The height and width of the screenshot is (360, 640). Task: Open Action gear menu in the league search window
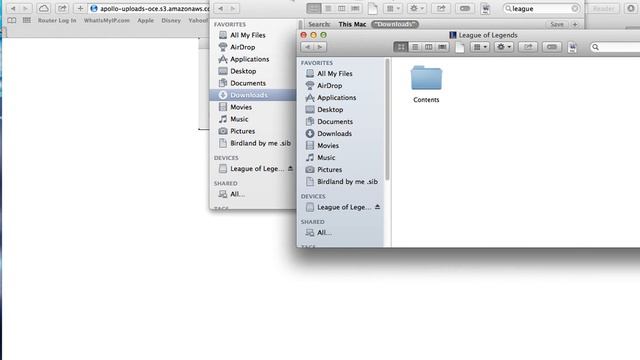416,8
